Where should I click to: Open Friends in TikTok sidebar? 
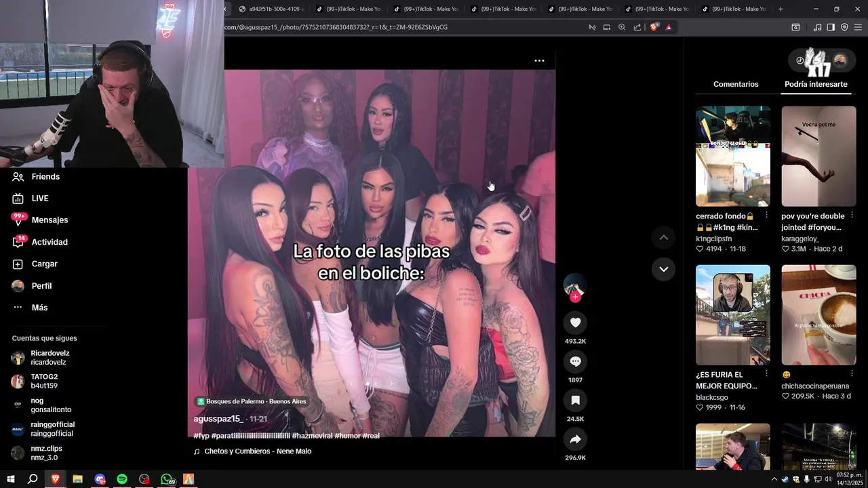tap(36, 176)
